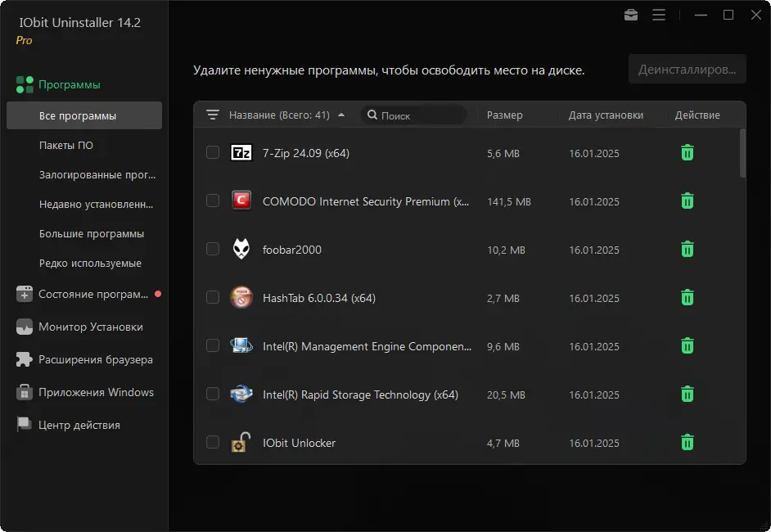Click the trash icon for HashTab 6.0.0.34
771x532 pixels.
tap(688, 298)
